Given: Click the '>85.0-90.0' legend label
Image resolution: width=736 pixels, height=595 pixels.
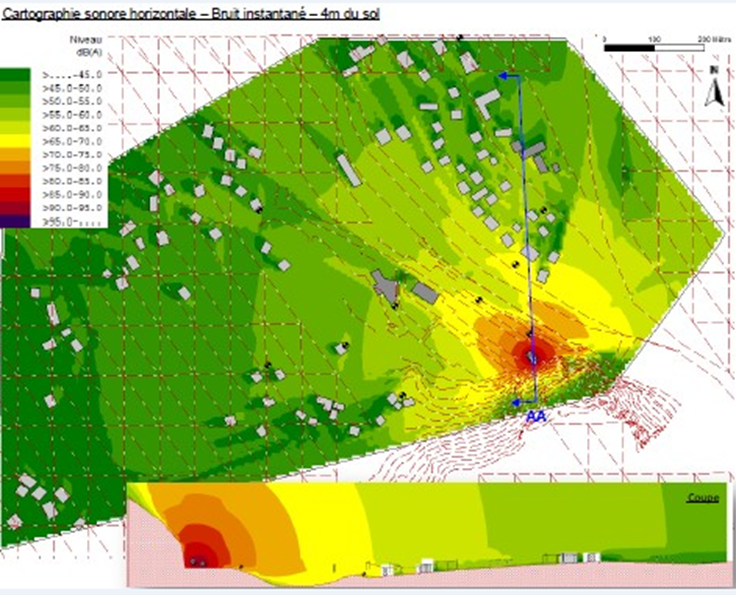Looking at the screenshot, I should 72,195.
